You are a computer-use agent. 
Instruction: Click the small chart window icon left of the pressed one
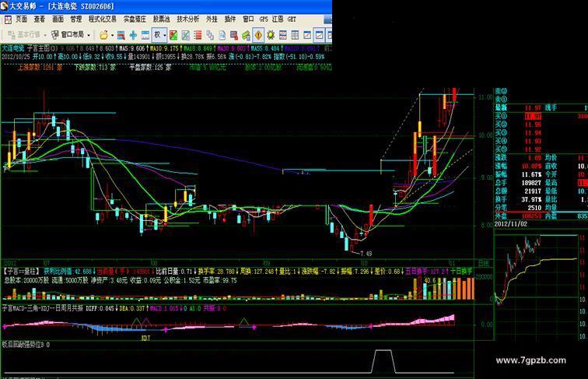pos(307,35)
